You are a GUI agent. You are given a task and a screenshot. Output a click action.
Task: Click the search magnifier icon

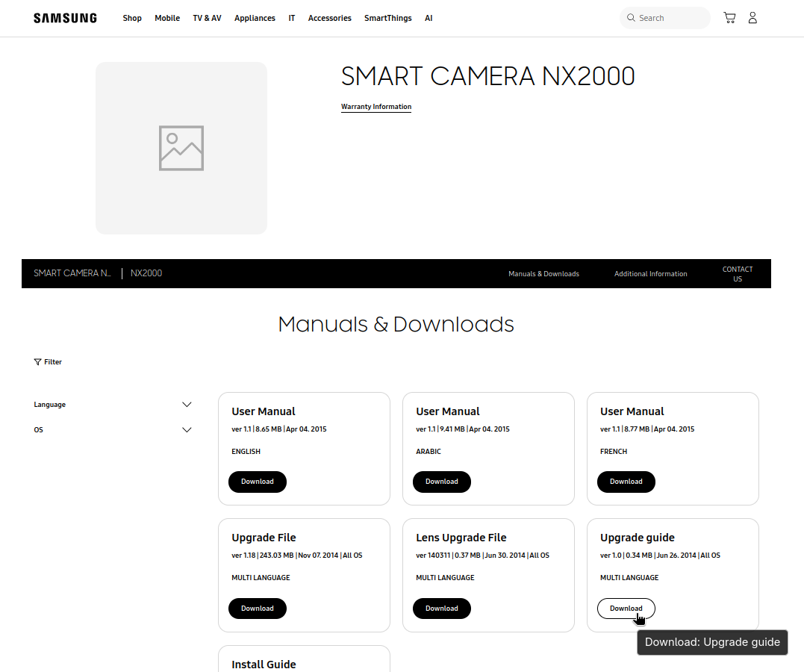coord(631,18)
